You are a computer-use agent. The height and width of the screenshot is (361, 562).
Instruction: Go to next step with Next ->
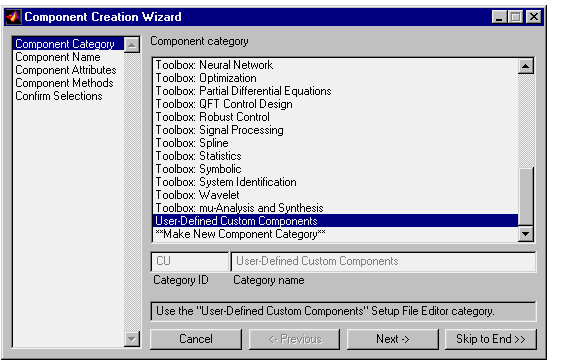(x=393, y=339)
